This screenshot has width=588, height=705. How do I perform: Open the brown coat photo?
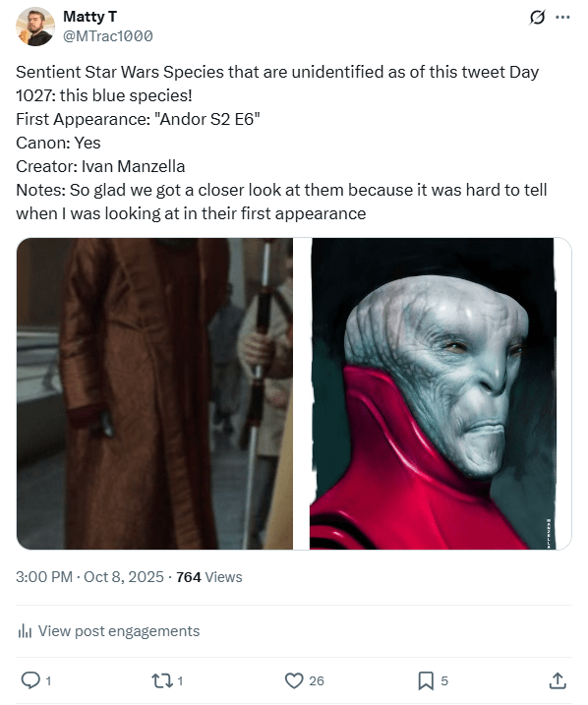[154, 393]
